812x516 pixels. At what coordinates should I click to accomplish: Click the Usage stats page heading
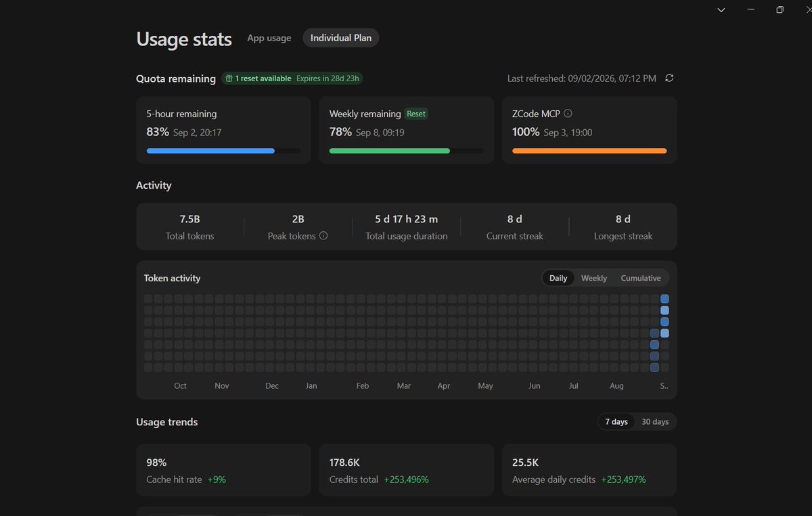(x=184, y=39)
